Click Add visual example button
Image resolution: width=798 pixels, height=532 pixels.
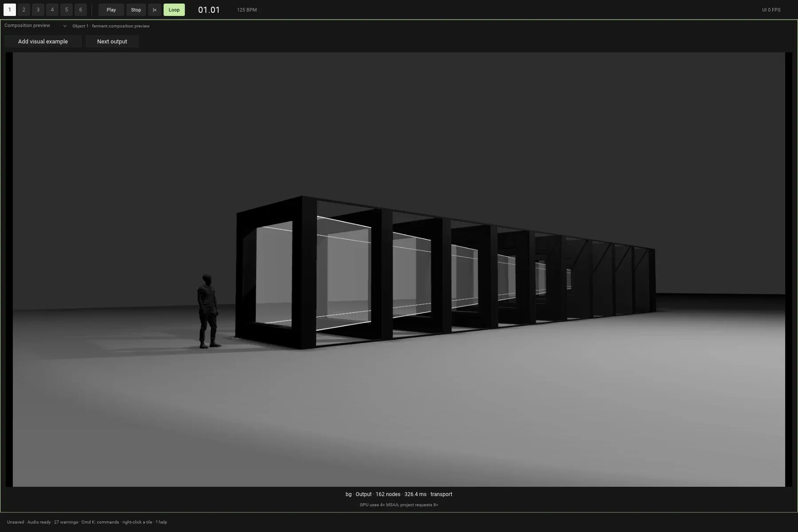(x=43, y=42)
